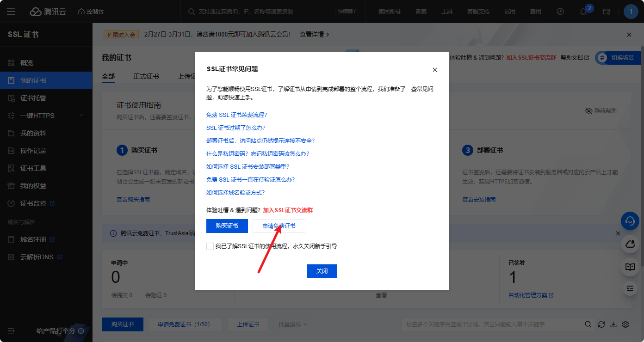Open 备案 in the top bar

(x=421, y=12)
